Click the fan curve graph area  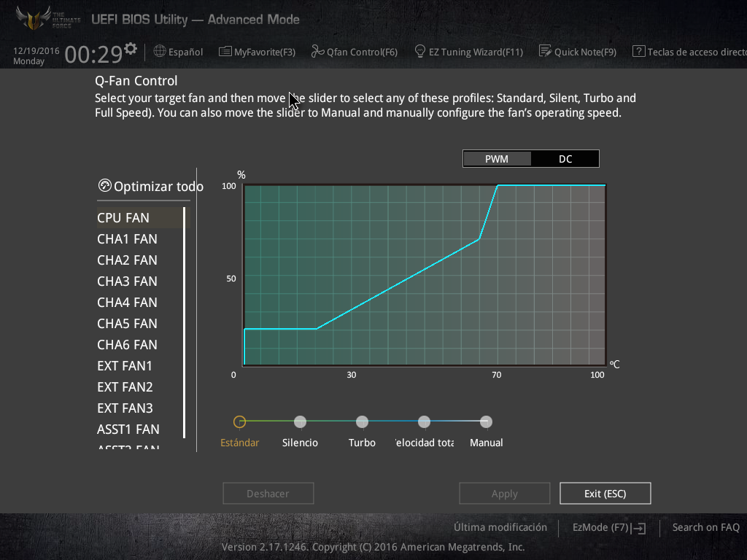(425, 275)
